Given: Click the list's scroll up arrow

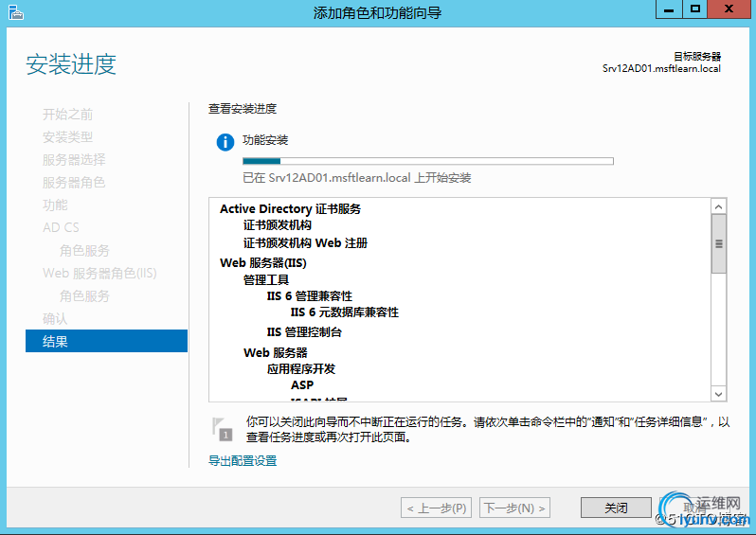Looking at the screenshot, I should pyautogui.click(x=718, y=206).
